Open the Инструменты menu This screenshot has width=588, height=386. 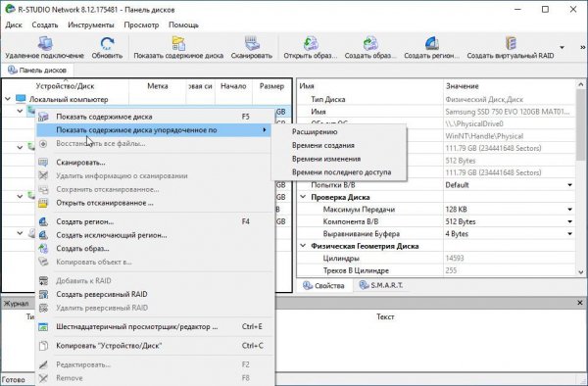click(91, 25)
